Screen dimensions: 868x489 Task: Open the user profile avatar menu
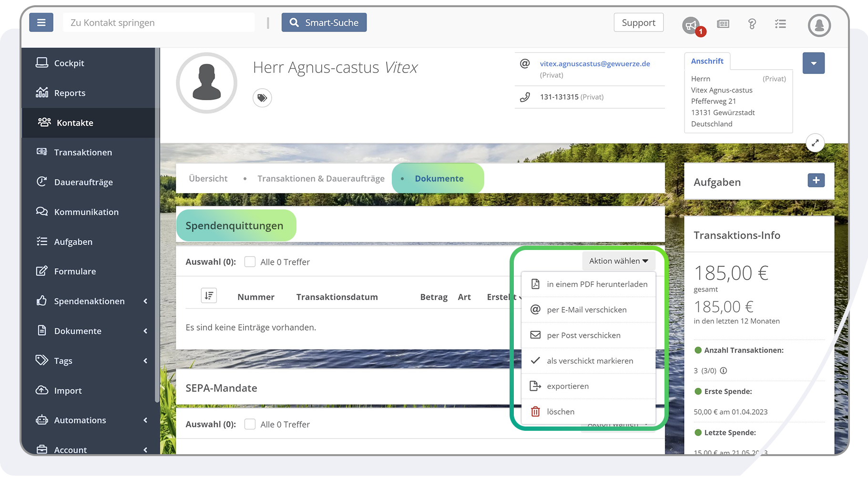point(819,25)
